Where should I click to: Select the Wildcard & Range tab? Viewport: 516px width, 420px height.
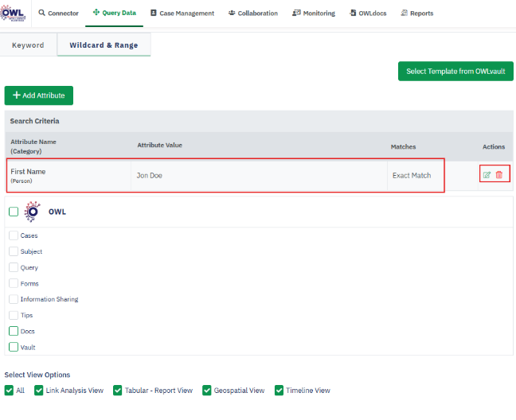coord(104,45)
